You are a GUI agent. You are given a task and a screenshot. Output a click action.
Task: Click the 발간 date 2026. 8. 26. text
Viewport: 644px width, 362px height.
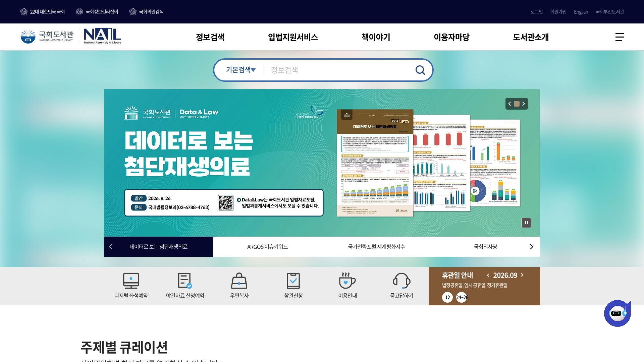(x=160, y=198)
